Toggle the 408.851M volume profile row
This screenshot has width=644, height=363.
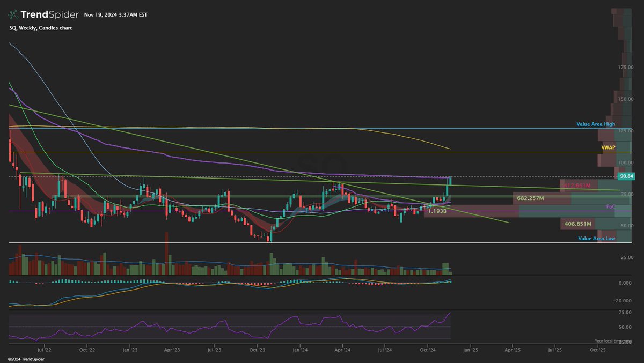(577, 223)
